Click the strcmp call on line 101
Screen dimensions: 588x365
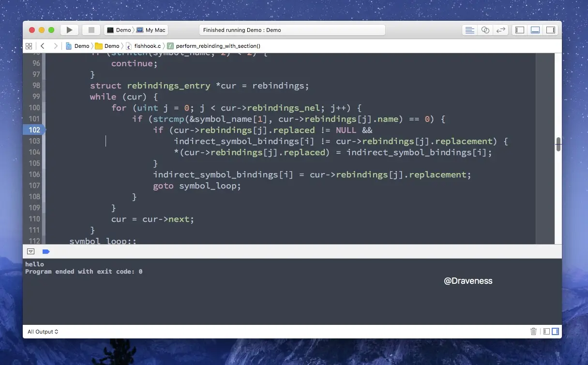pos(168,119)
